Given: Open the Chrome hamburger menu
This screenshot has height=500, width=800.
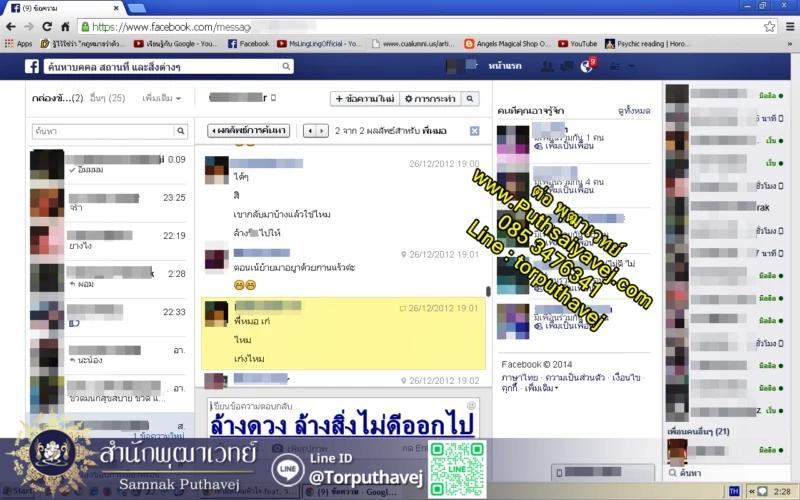Looking at the screenshot, I should 790,27.
